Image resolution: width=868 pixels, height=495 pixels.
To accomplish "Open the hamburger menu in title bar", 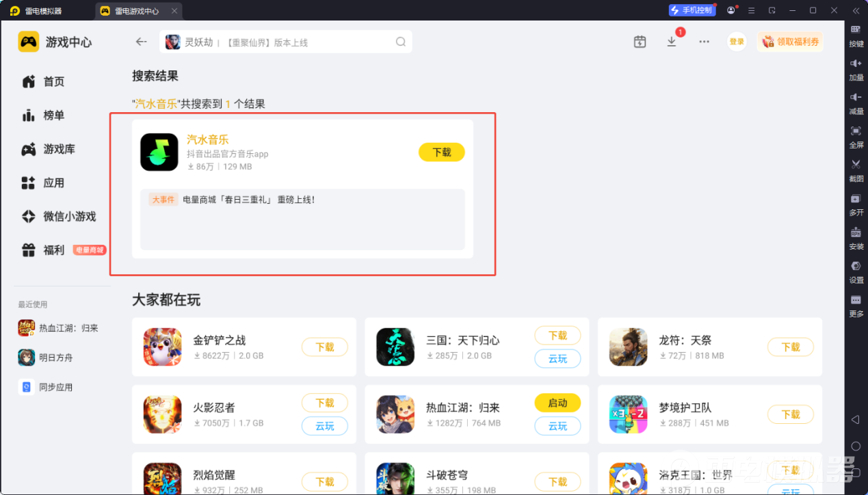I will coord(752,10).
